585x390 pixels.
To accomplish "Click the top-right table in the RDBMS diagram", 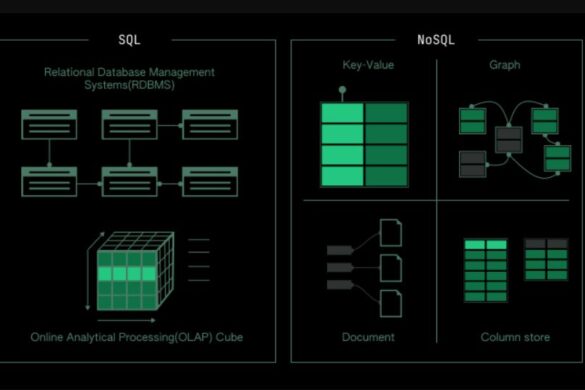I will pyautogui.click(x=210, y=125).
